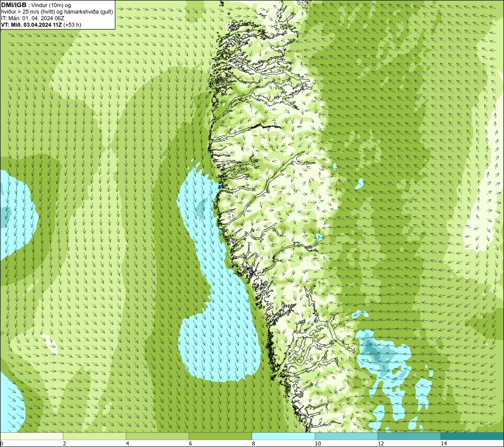Click the 'Vindur (10m) og' legend text
Screen dimensions: 504x447
point(51,5)
